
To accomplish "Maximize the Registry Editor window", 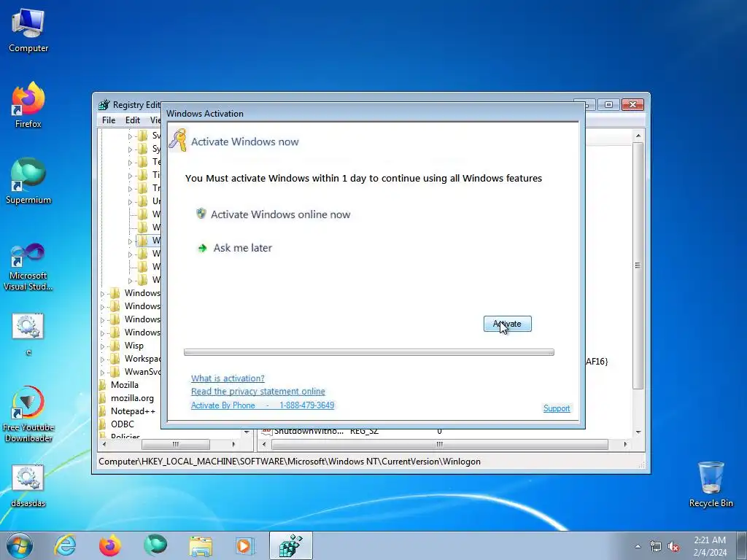I will 609,104.
